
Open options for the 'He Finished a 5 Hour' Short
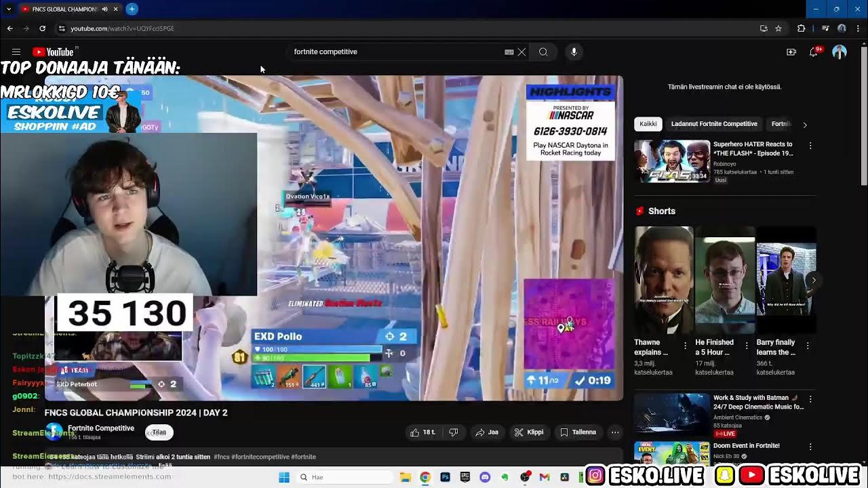(747, 345)
